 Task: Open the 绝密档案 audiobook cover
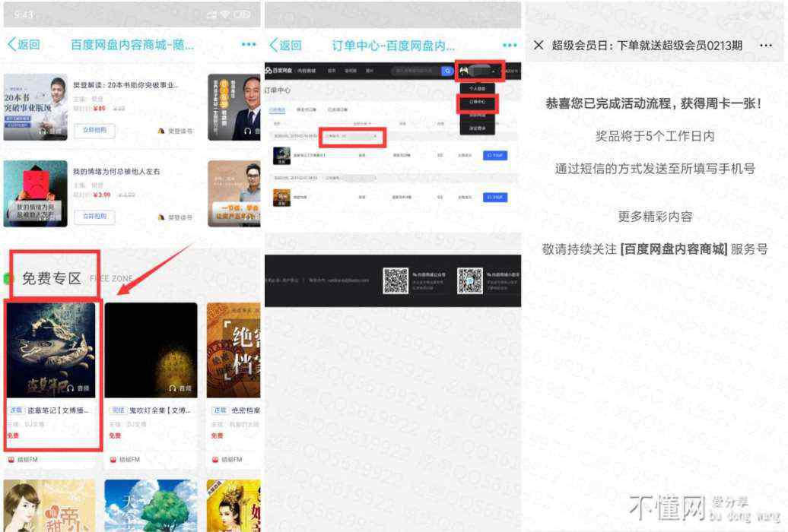tap(234, 350)
